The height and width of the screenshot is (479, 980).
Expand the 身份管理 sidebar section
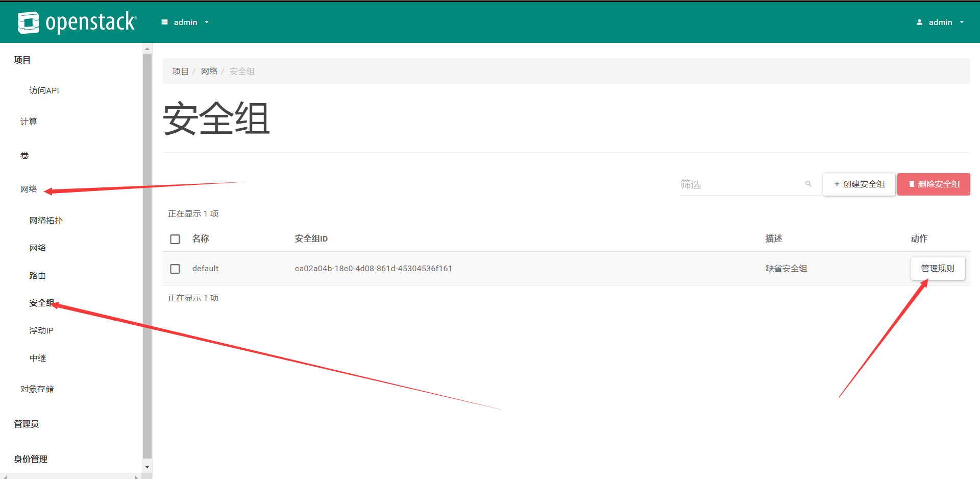31,459
